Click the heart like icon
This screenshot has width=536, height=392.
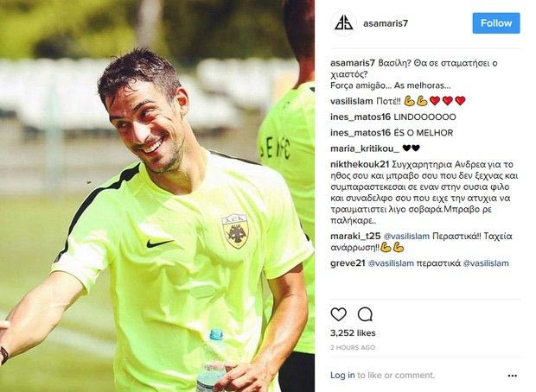click(x=338, y=314)
